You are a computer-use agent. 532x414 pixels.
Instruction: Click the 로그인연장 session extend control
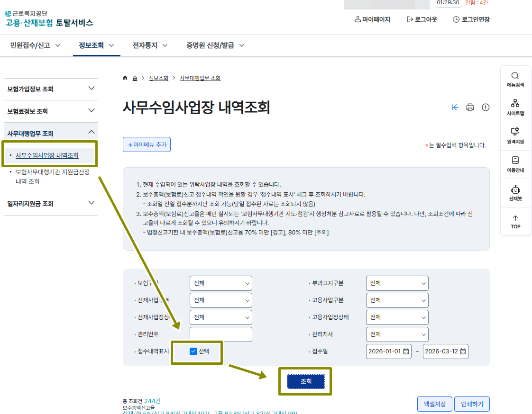click(x=471, y=19)
